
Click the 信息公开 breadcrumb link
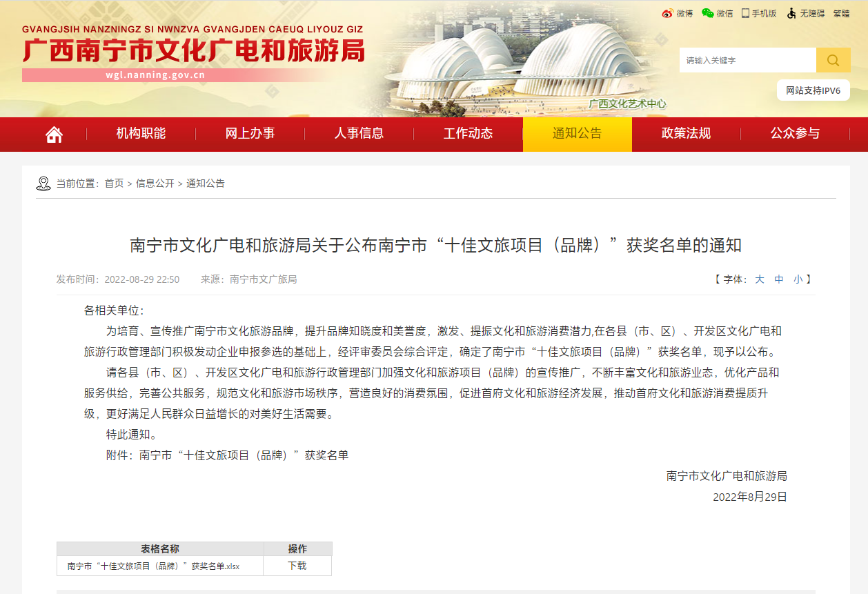(155, 184)
